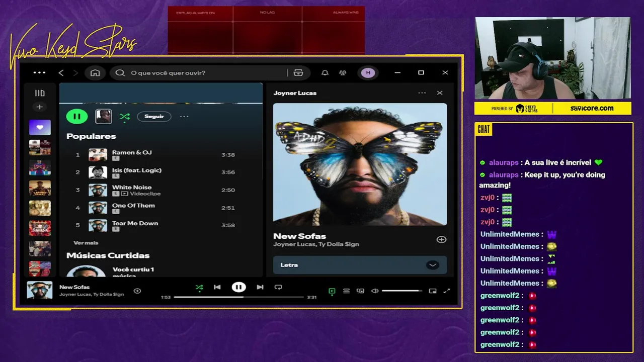
Task: Expand the Letra lyrics section chevron
Action: tap(432, 265)
